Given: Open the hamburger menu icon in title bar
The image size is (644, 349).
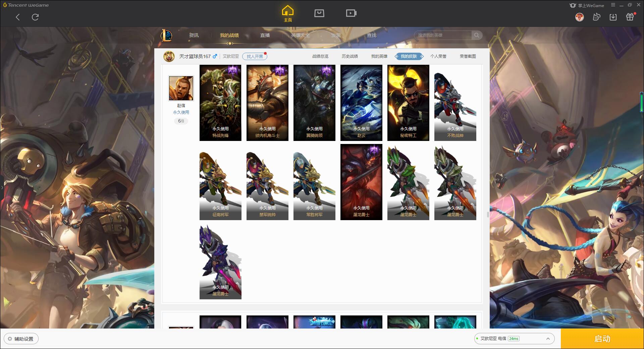Looking at the screenshot, I should [613, 5].
